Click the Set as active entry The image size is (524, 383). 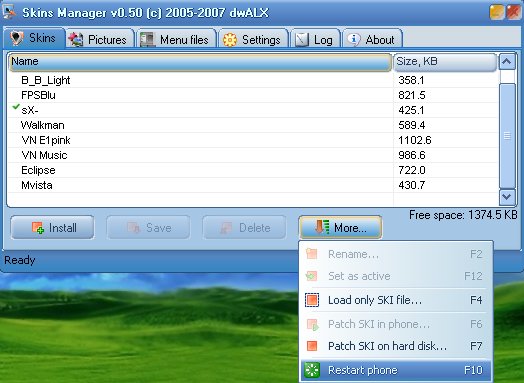396,276
